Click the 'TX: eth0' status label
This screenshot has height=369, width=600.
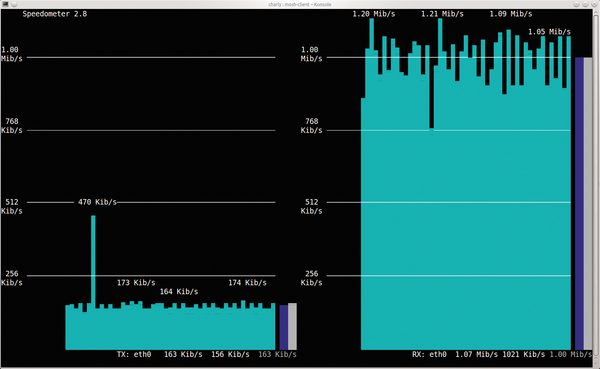coord(134,354)
